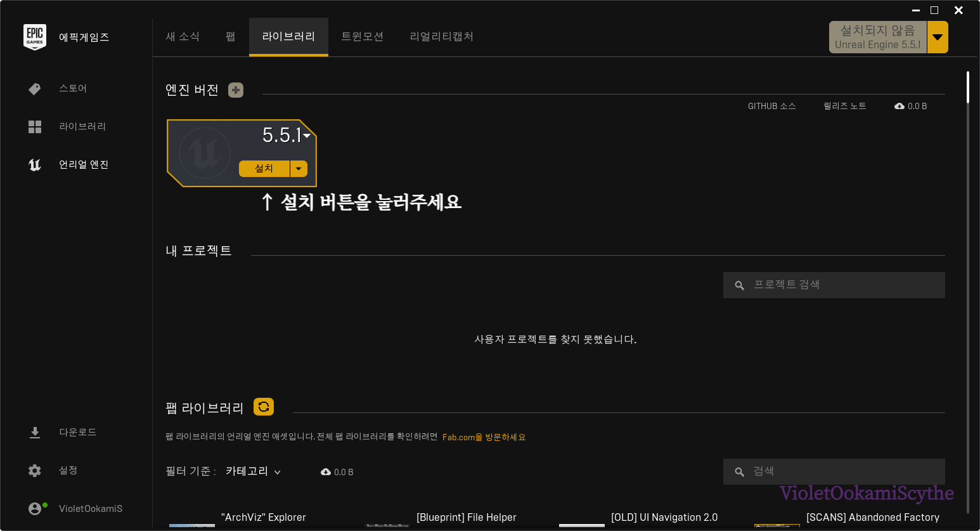Open the 리얼리티캡처 tab
980x531 pixels.
click(442, 37)
